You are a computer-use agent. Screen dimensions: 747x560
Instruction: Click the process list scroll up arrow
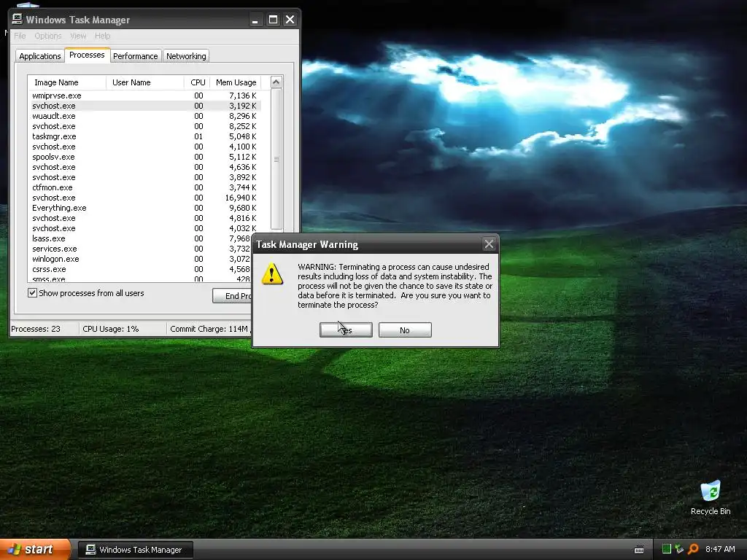coord(276,82)
